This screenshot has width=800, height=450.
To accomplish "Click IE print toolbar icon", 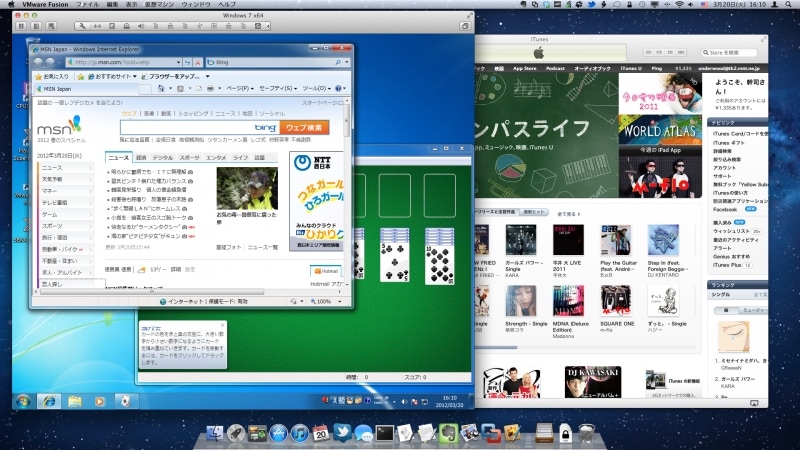I will [210, 88].
